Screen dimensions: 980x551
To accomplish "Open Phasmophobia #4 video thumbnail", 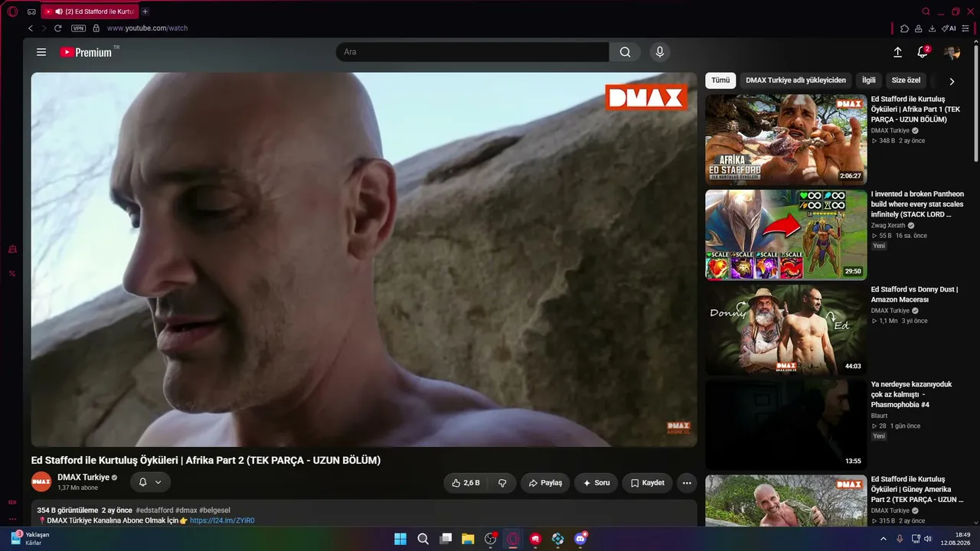I will (786, 425).
